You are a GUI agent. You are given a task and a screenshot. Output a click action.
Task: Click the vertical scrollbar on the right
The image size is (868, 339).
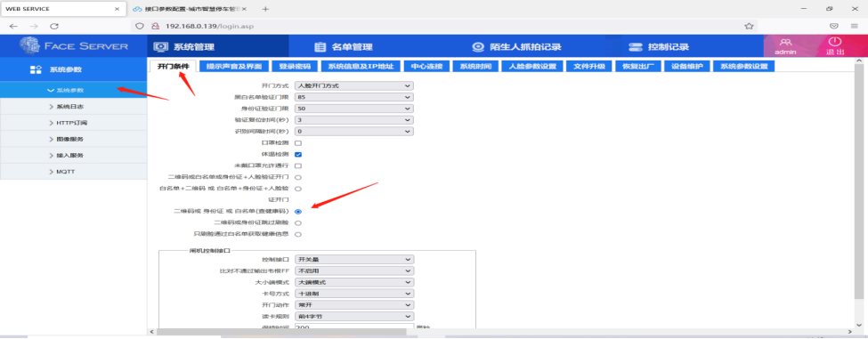pyautogui.click(x=860, y=182)
